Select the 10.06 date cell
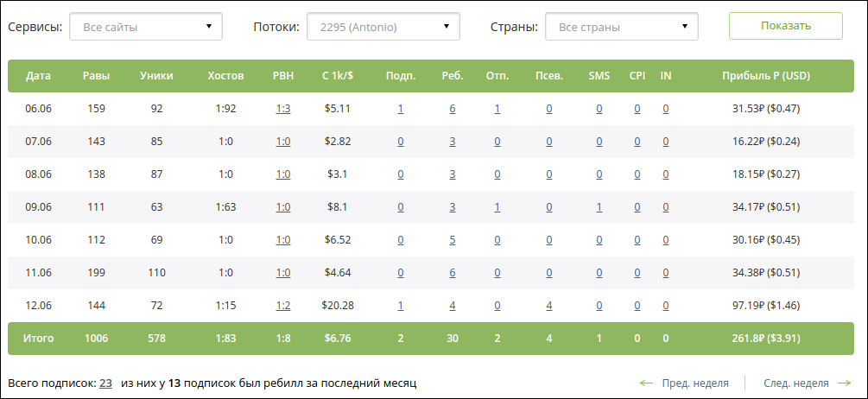This screenshot has height=399, width=868. click(x=38, y=240)
